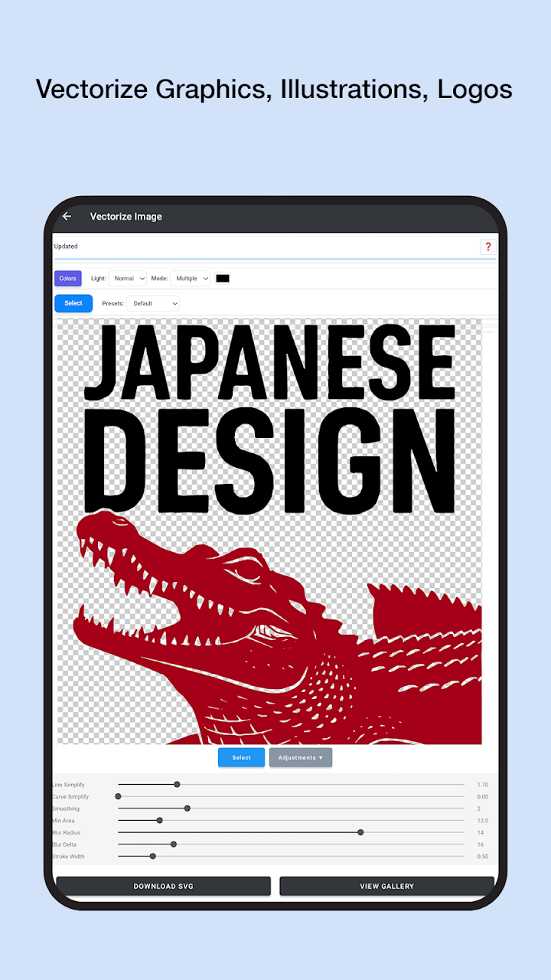Click the Curve Simplify slider
551x980 pixels.
pos(291,796)
